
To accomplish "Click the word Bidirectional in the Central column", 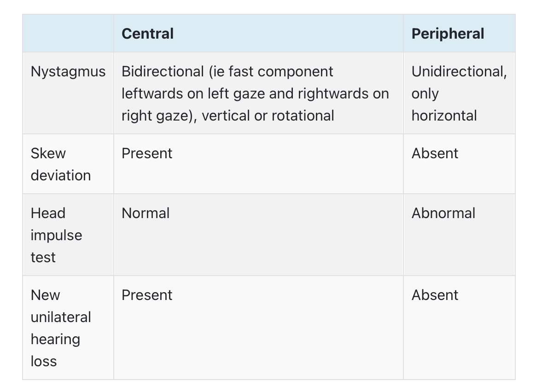I will [163, 71].
